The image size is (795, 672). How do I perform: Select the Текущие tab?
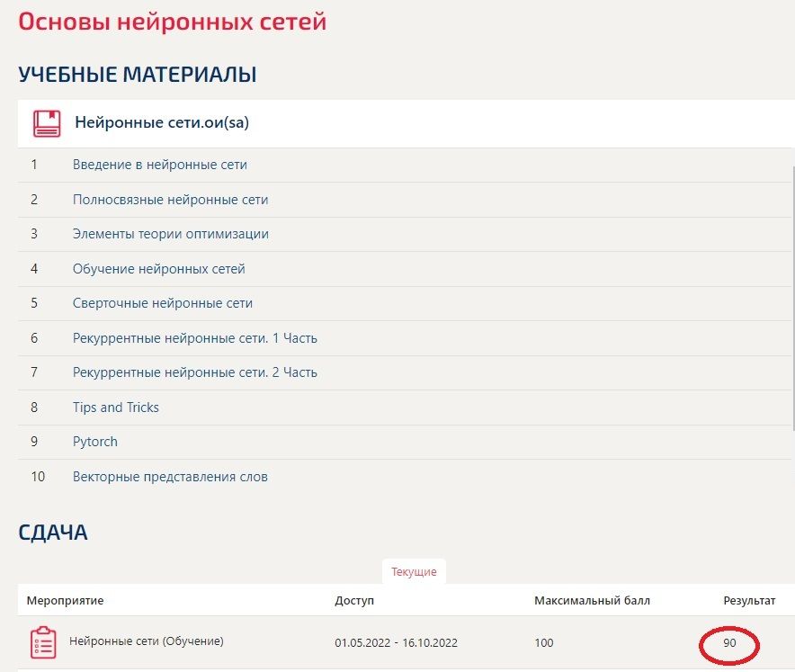click(414, 571)
